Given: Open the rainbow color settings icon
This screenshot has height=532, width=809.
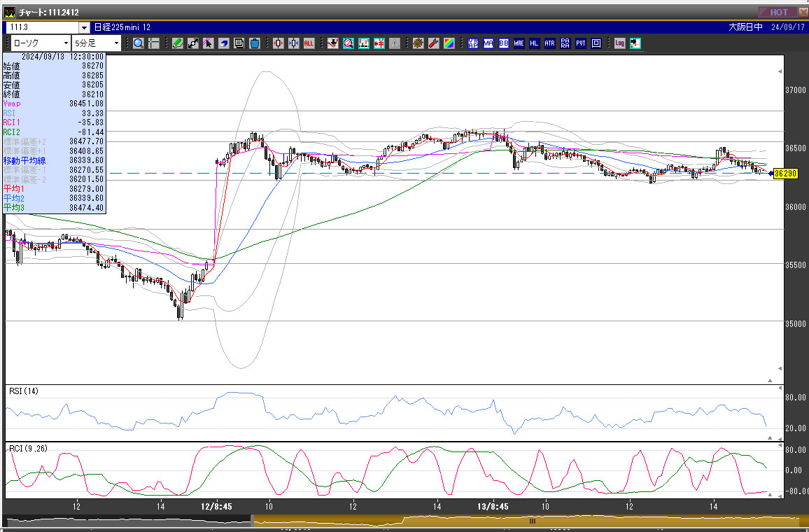Looking at the screenshot, I should (x=449, y=43).
